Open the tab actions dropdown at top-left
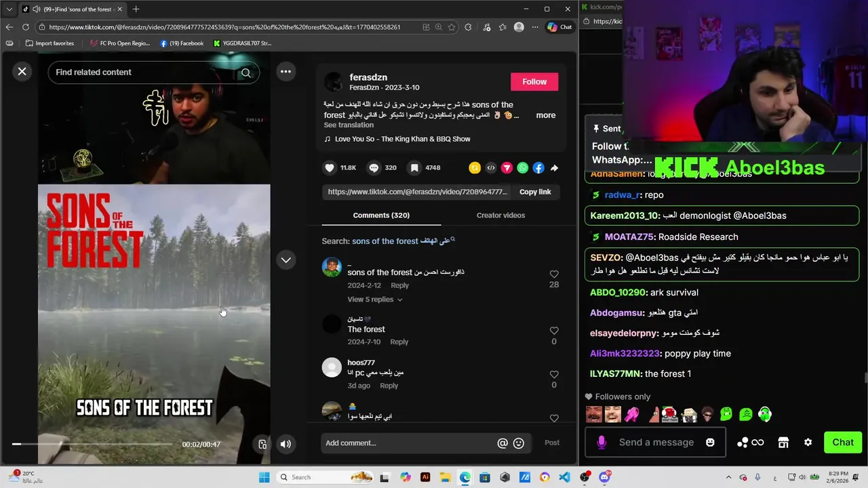Screen dimensions: 868x488 9,9
